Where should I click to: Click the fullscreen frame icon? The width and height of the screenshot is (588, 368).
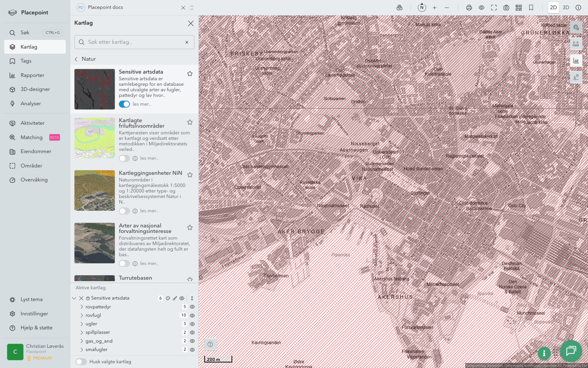click(x=494, y=7)
